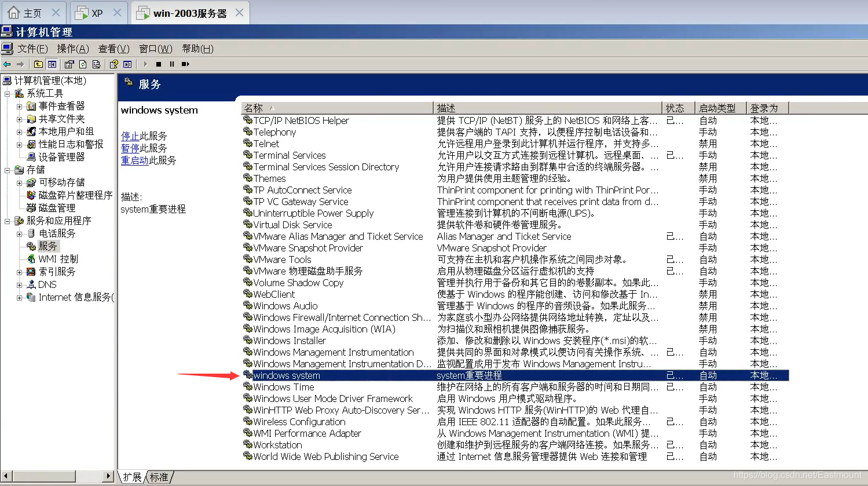Open the 文件(F) menu
This screenshot has height=486, width=868.
point(32,49)
